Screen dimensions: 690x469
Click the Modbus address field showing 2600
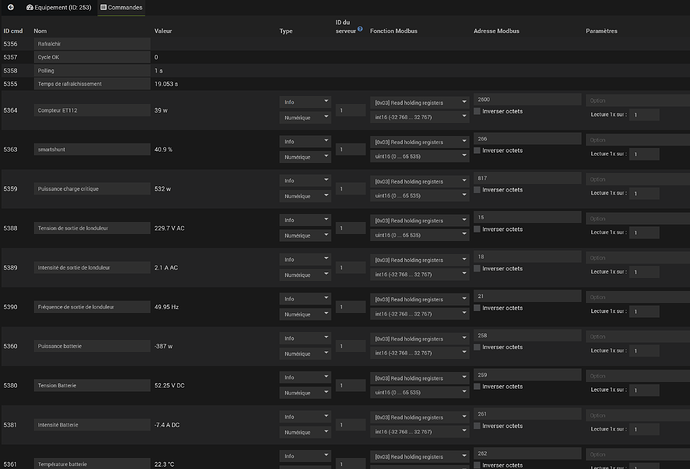click(525, 100)
